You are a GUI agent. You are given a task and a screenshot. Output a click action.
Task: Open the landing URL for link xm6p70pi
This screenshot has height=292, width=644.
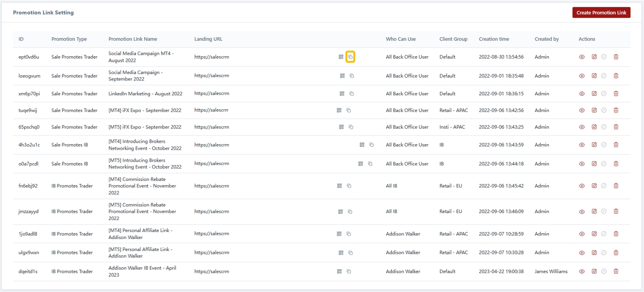point(212,93)
